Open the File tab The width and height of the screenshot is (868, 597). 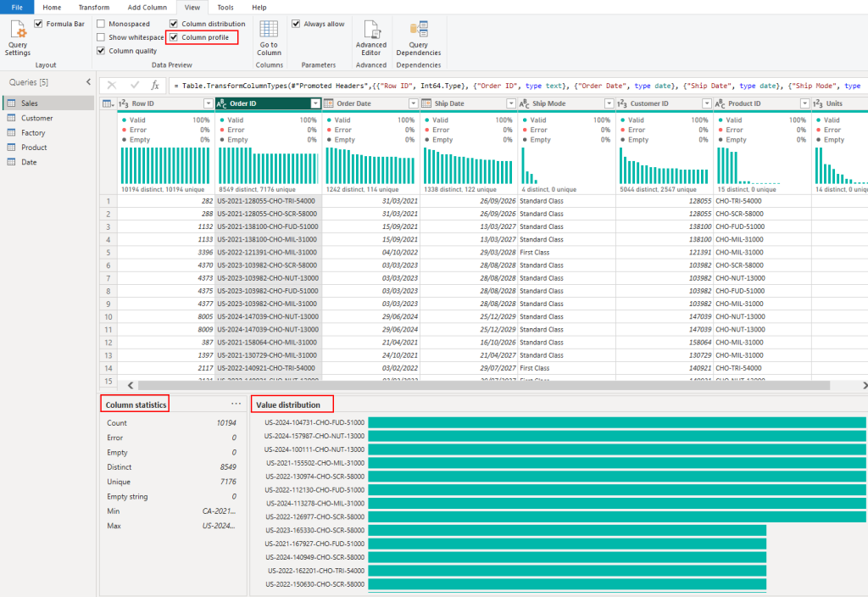tap(17, 7)
